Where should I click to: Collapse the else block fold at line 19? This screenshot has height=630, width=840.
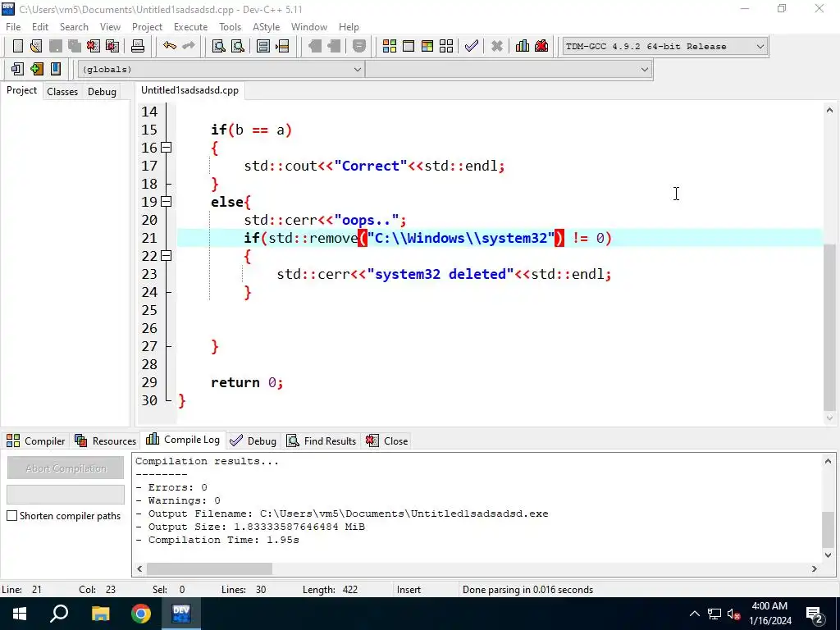167,202
